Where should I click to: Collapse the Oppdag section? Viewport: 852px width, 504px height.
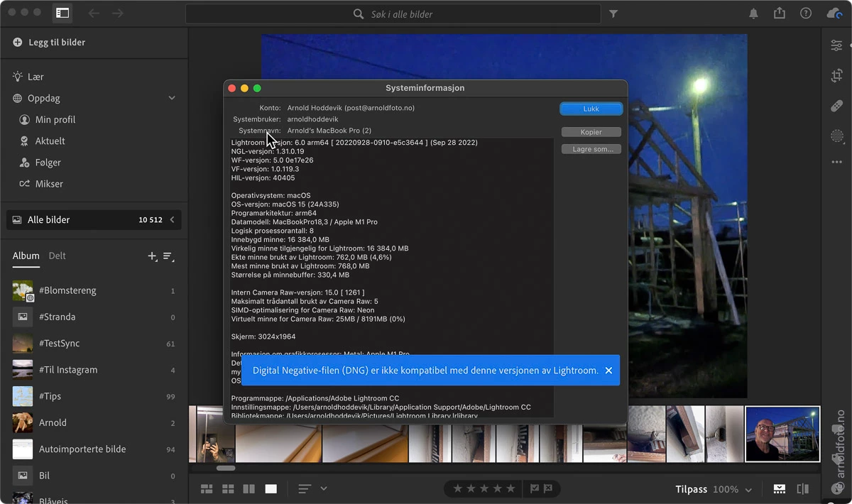tap(172, 98)
